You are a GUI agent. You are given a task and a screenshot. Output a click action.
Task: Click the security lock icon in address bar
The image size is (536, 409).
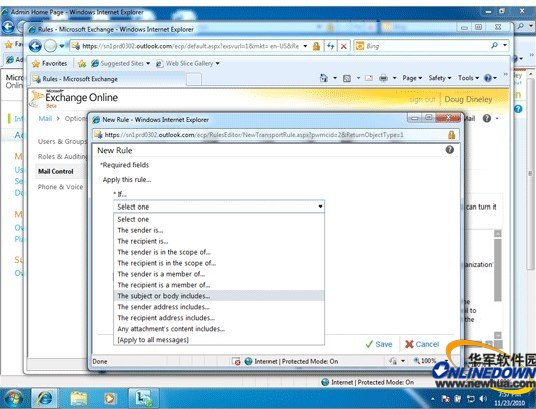(317, 46)
